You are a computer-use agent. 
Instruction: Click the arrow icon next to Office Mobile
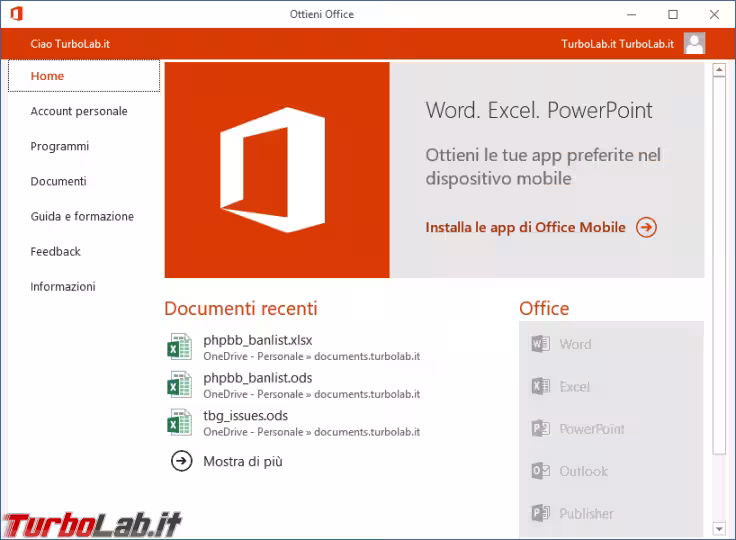(646, 227)
